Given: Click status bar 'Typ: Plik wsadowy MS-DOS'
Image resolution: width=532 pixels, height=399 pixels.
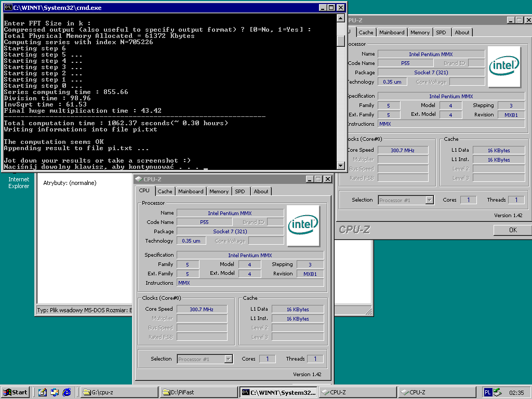Looking at the screenshot, I should [x=84, y=310].
